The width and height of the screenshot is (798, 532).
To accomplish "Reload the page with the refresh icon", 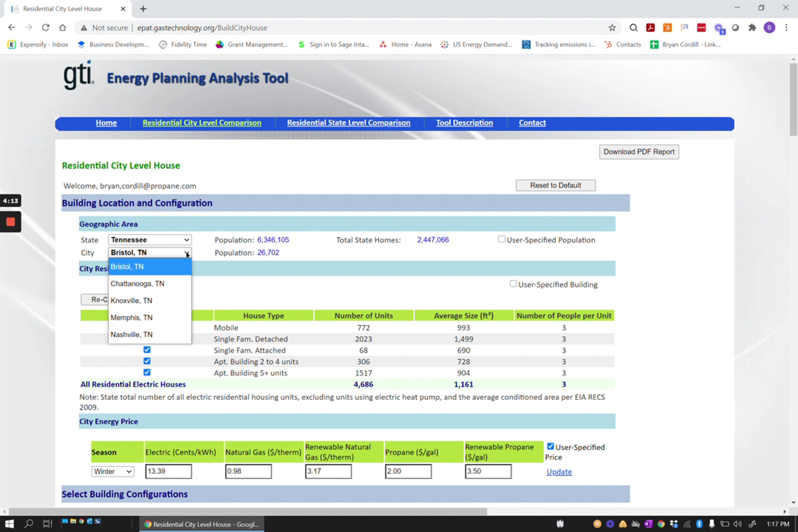I will (x=46, y=28).
